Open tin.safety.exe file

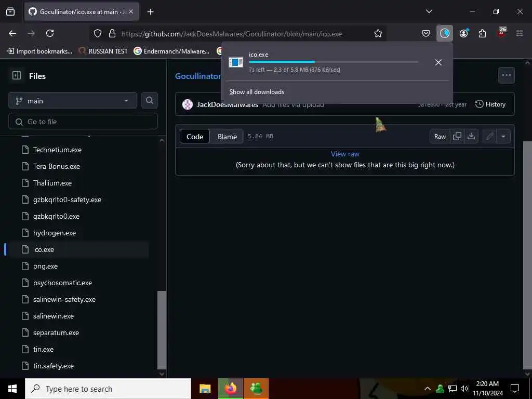click(54, 366)
